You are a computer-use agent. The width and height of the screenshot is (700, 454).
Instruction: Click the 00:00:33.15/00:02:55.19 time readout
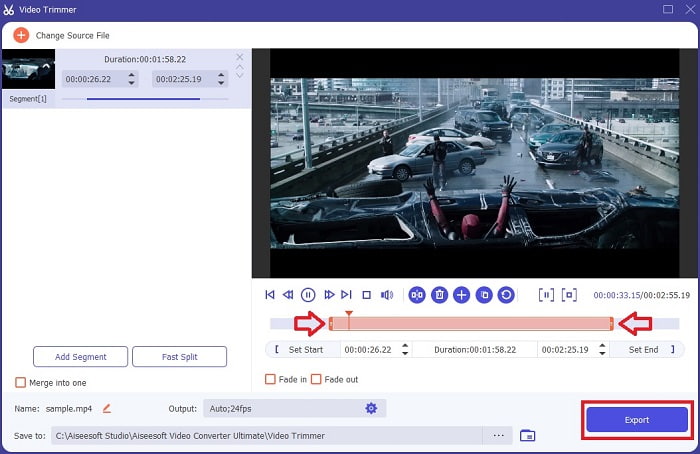[x=642, y=295]
